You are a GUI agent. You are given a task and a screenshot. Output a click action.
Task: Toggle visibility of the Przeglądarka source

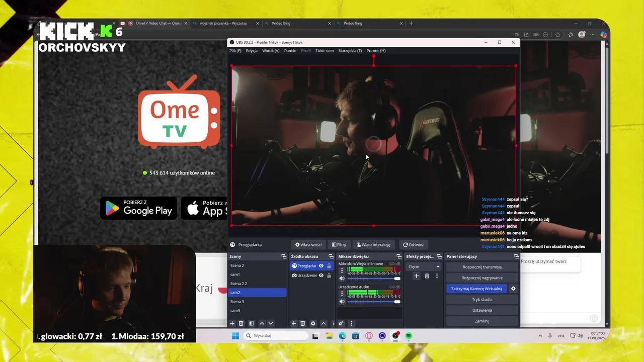[x=321, y=266]
